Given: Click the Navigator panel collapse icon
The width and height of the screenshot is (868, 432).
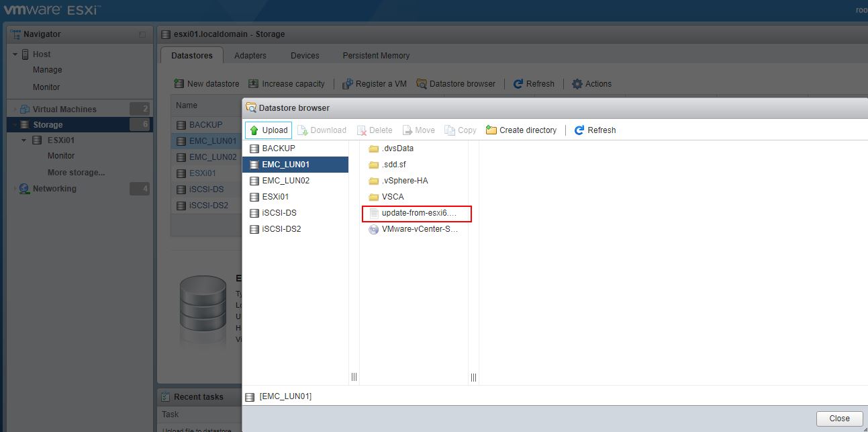Looking at the screenshot, I should pos(142,34).
